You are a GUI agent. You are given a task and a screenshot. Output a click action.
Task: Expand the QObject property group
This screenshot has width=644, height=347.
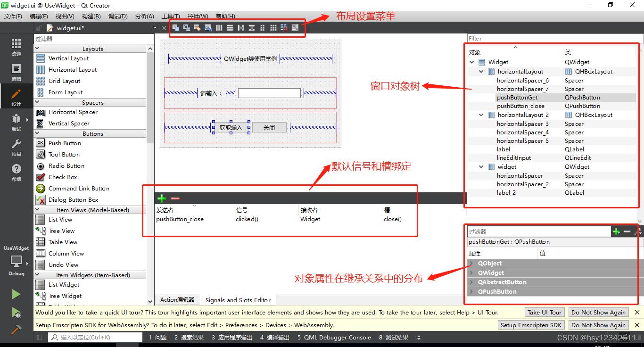point(471,264)
